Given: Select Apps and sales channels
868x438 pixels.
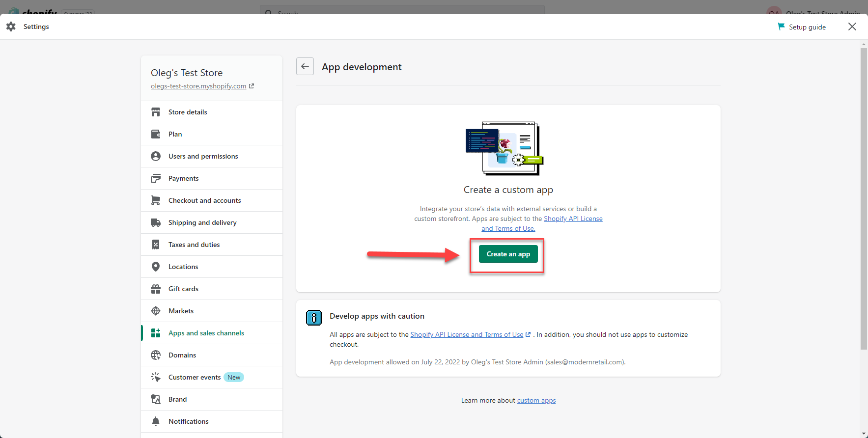Looking at the screenshot, I should (x=212, y=333).
